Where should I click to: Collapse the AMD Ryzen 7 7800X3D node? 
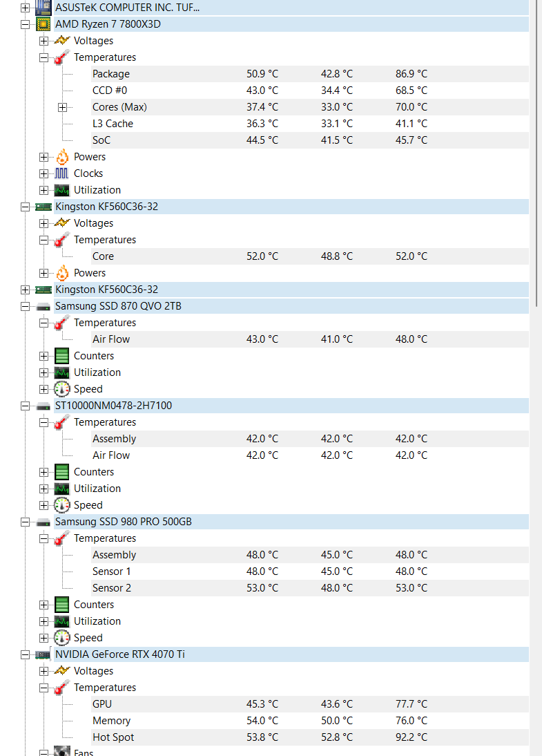[x=25, y=24]
